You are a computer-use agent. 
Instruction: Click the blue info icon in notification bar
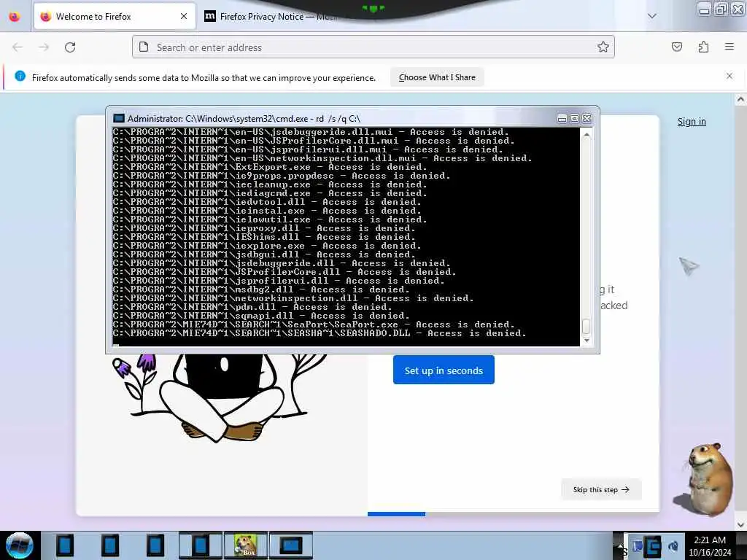pos(20,76)
